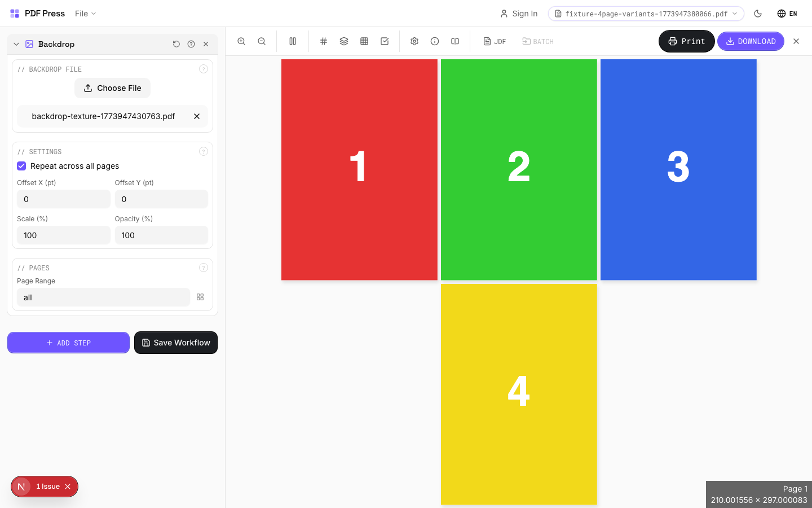Image resolution: width=812 pixels, height=508 pixels.
Task: Click the layers stack icon in toolbar
Action: (x=344, y=41)
